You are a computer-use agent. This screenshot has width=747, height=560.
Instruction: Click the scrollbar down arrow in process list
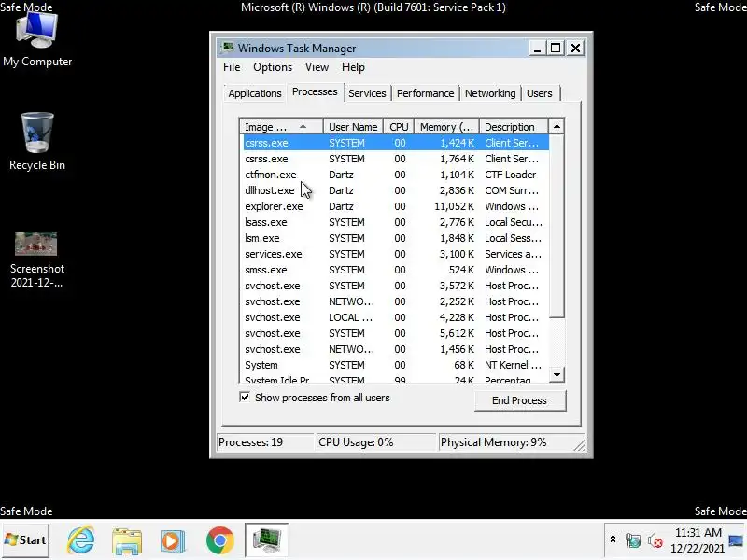pos(557,375)
